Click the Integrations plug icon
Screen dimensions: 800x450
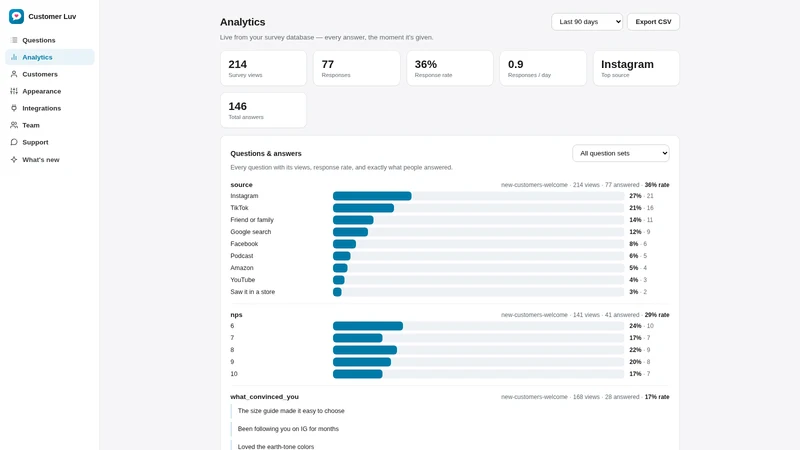14,108
